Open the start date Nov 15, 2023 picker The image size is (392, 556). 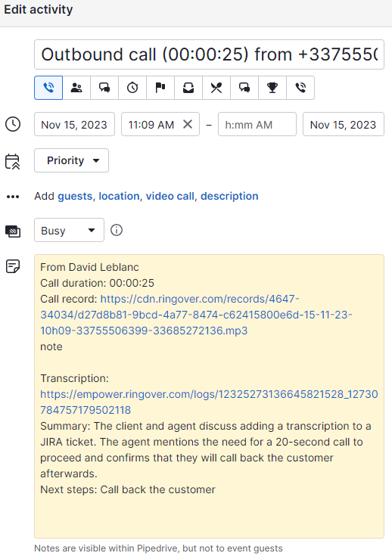(x=74, y=125)
